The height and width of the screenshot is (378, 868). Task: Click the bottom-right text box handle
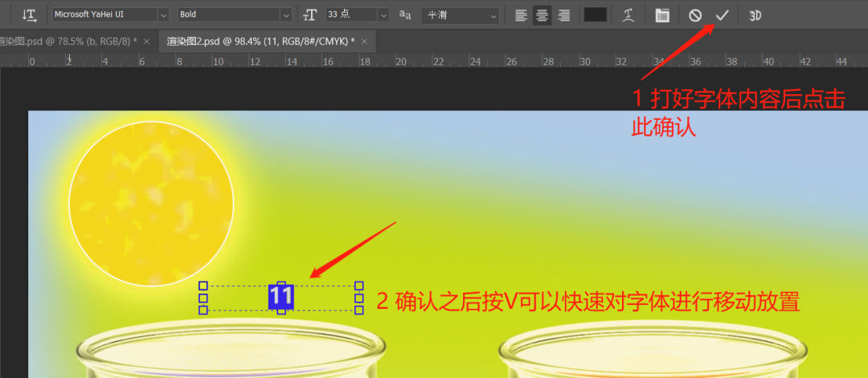pyautogui.click(x=358, y=310)
